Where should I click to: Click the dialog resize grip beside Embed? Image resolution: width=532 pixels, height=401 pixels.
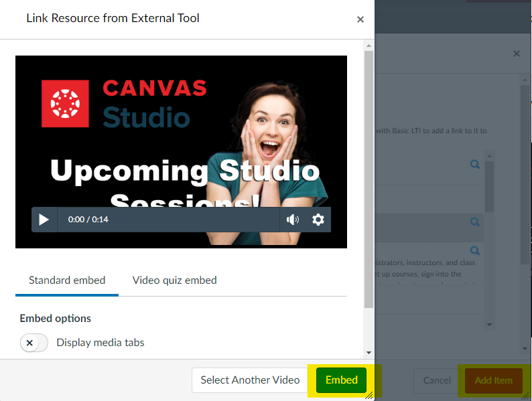pos(369,395)
